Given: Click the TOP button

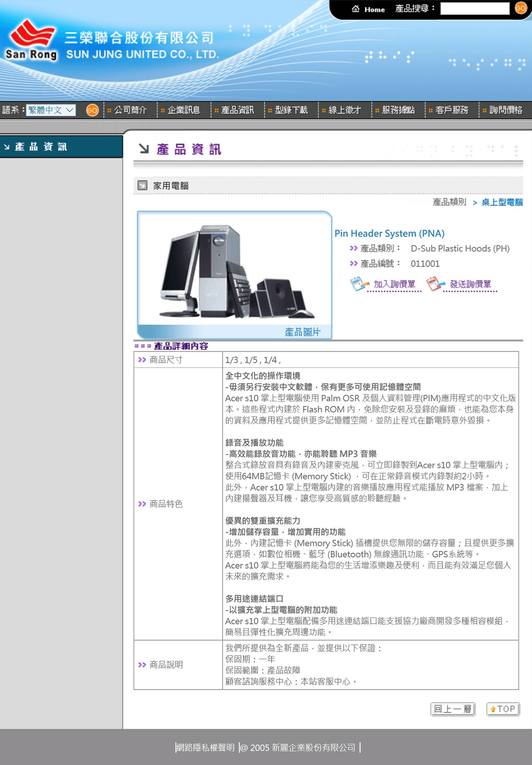Looking at the screenshot, I should pyautogui.click(x=503, y=709).
